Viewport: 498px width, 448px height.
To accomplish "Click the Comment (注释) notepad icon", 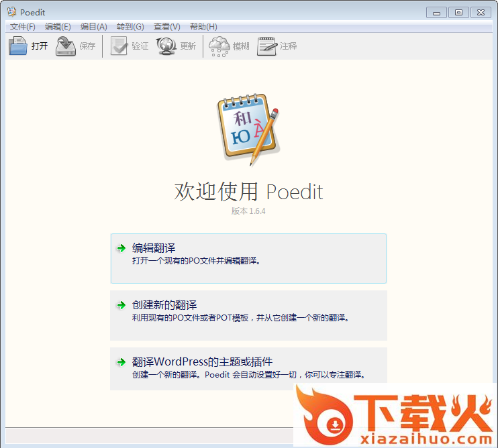I will click(x=267, y=46).
